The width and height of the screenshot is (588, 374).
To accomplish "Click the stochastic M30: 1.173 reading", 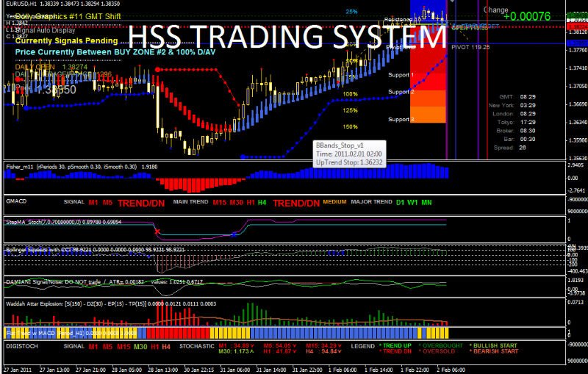I will tap(237, 351).
